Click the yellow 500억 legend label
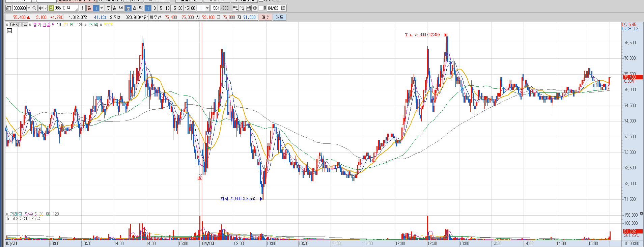The height and width of the screenshot is (247, 644). click(x=109, y=25)
